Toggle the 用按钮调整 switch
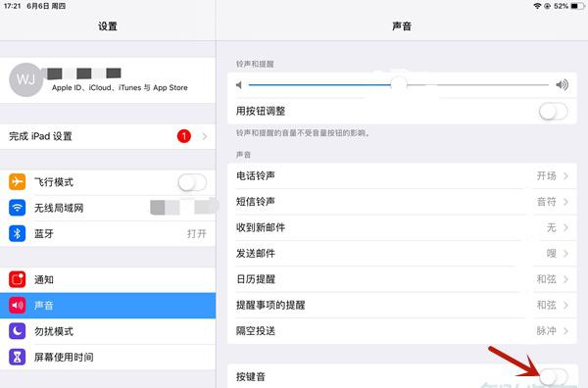 click(x=553, y=112)
